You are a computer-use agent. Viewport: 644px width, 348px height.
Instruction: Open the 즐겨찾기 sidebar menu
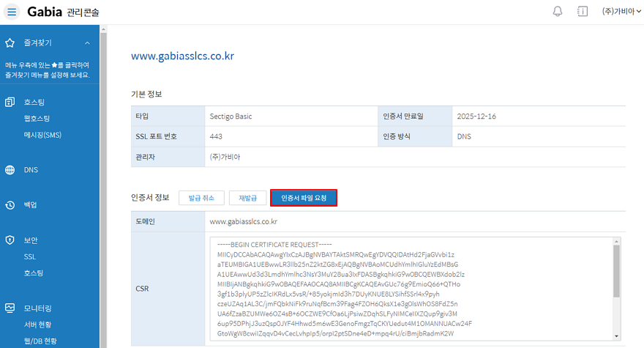(38, 42)
